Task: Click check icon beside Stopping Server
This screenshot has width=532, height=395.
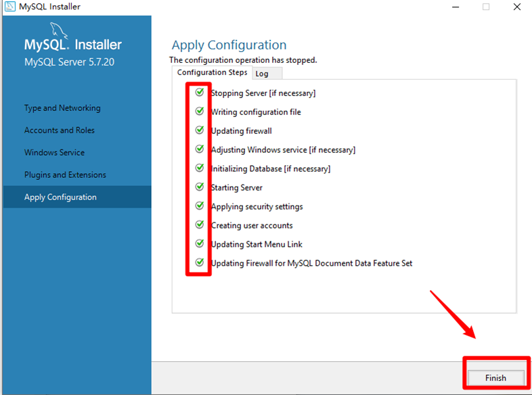Action: (x=200, y=92)
